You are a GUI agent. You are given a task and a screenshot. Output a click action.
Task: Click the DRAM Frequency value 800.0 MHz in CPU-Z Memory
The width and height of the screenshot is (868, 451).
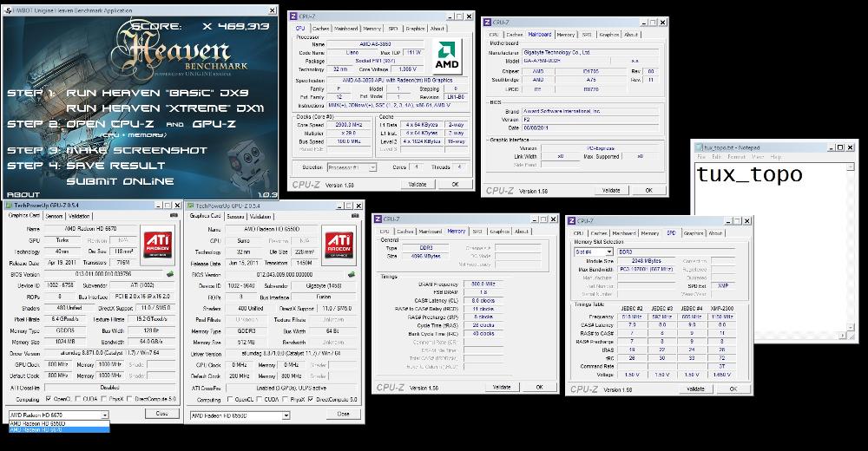[483, 284]
